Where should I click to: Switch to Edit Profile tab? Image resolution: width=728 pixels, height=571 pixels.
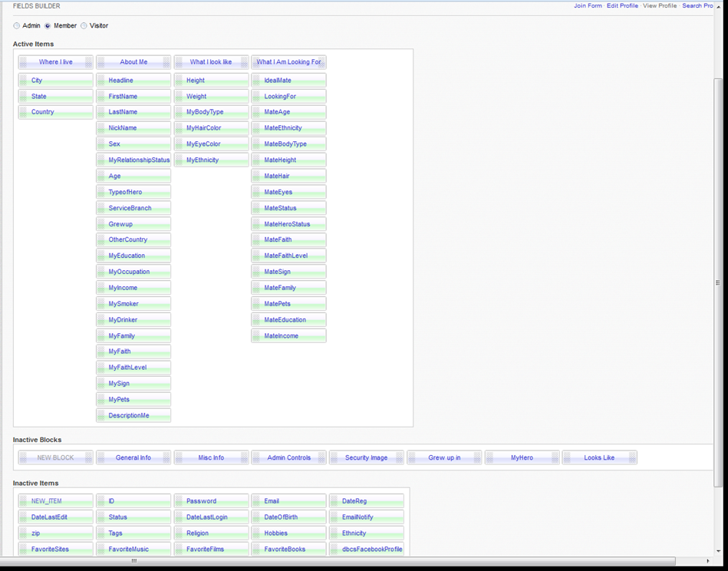point(622,6)
